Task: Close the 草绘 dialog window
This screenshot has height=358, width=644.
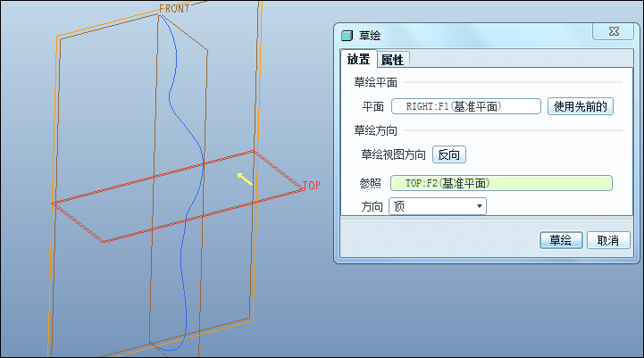Action: tap(614, 31)
